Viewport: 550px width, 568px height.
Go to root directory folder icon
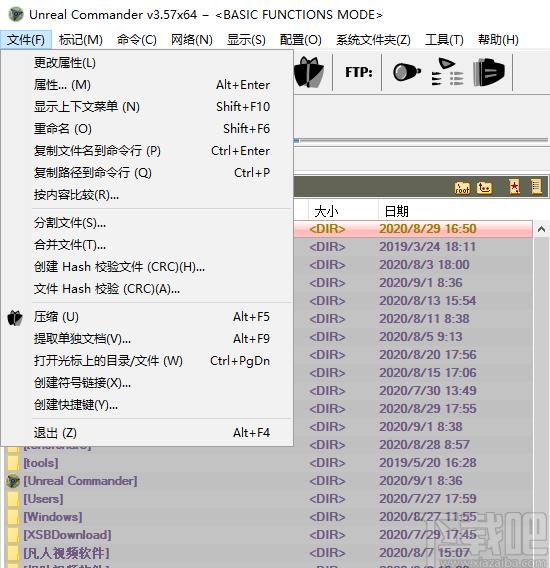tap(462, 187)
